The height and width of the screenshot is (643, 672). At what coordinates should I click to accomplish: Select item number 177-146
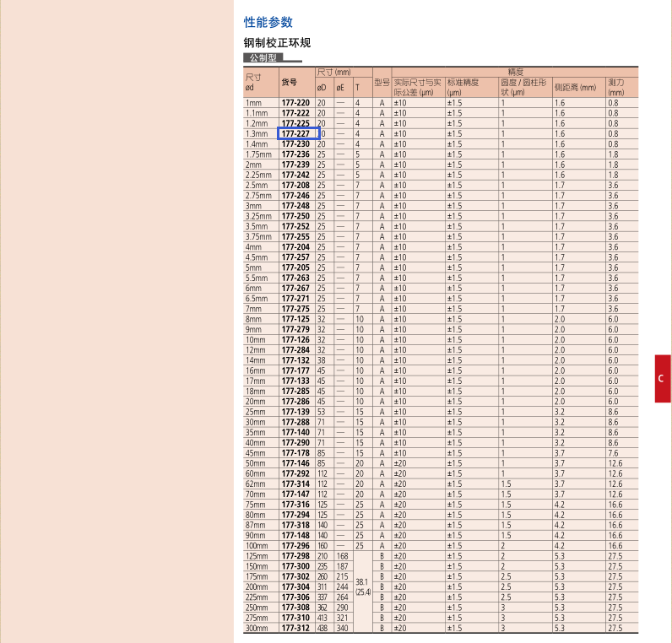click(x=295, y=463)
